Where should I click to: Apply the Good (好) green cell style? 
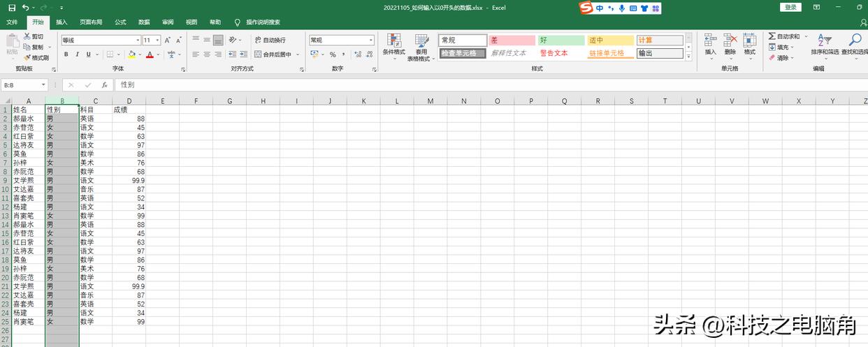click(x=560, y=40)
